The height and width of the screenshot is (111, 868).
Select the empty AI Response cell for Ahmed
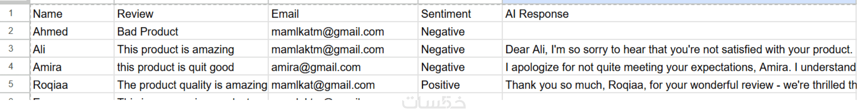tap(679, 32)
